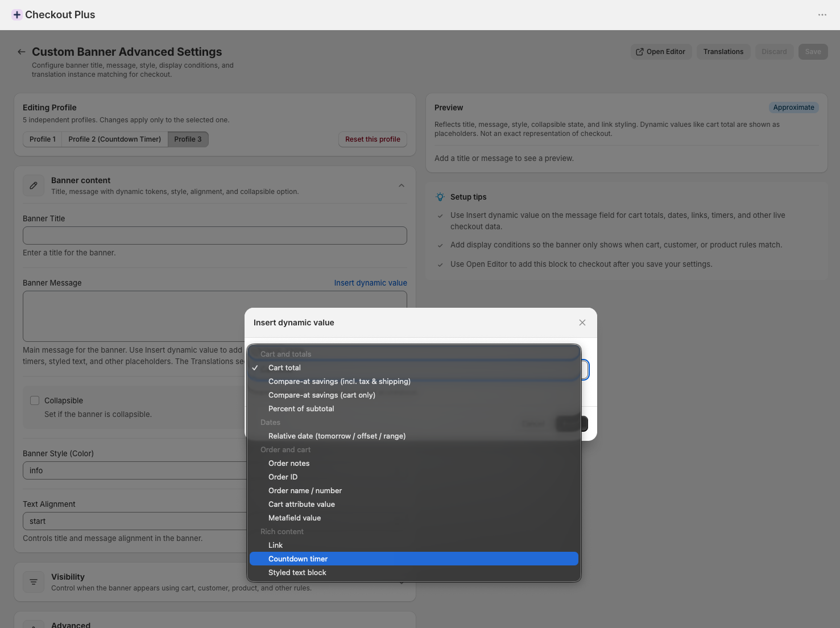Switch to the Profile 1 tab
The width and height of the screenshot is (840, 628).
tap(43, 139)
